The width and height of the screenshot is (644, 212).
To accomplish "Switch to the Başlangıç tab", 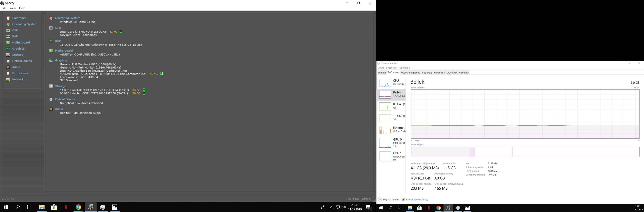I will pos(427,73).
